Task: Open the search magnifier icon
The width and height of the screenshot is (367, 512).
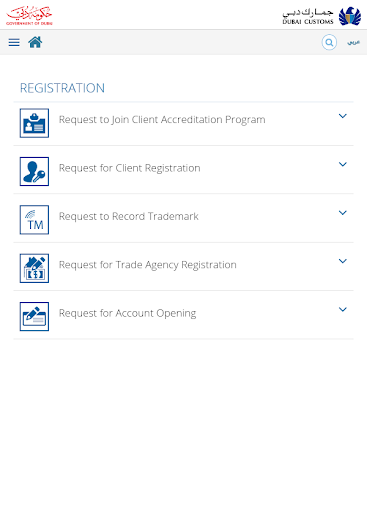Action: tap(329, 42)
